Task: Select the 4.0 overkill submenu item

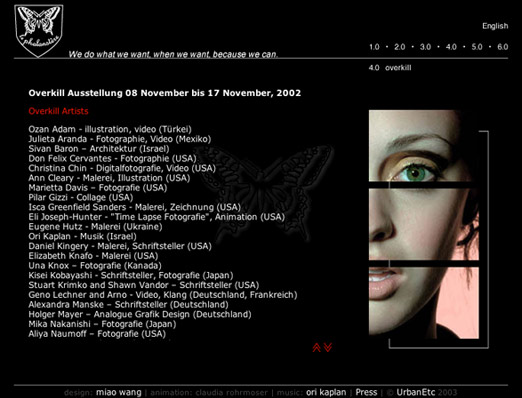Action: point(390,68)
